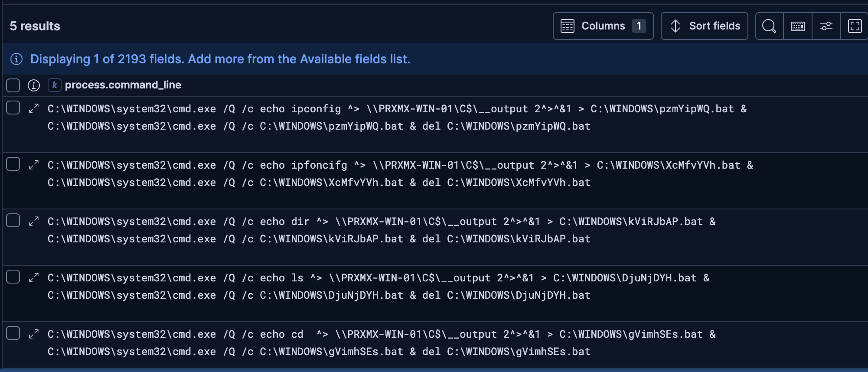868x372 pixels.
Task: Click the gVimhSEs.bat command line cell
Action: tap(382, 343)
